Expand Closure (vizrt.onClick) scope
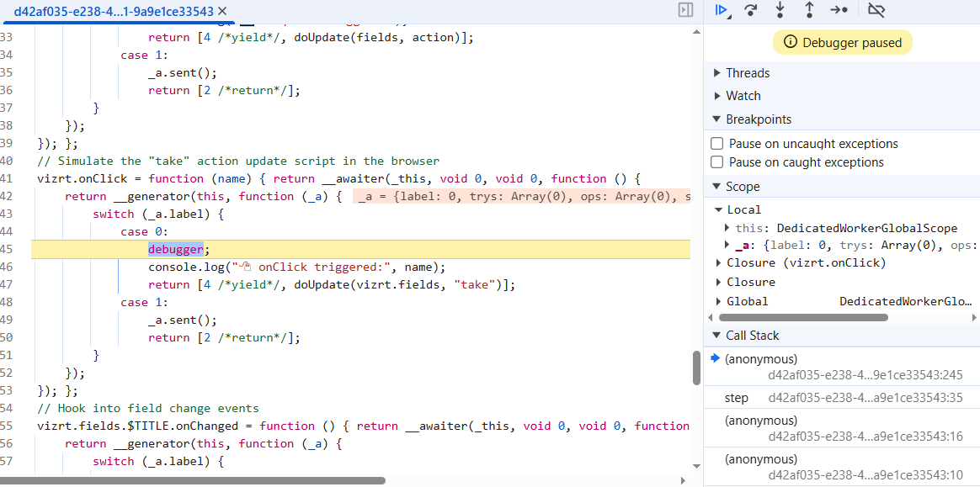Image resolution: width=980 pixels, height=487 pixels. pyautogui.click(x=719, y=263)
